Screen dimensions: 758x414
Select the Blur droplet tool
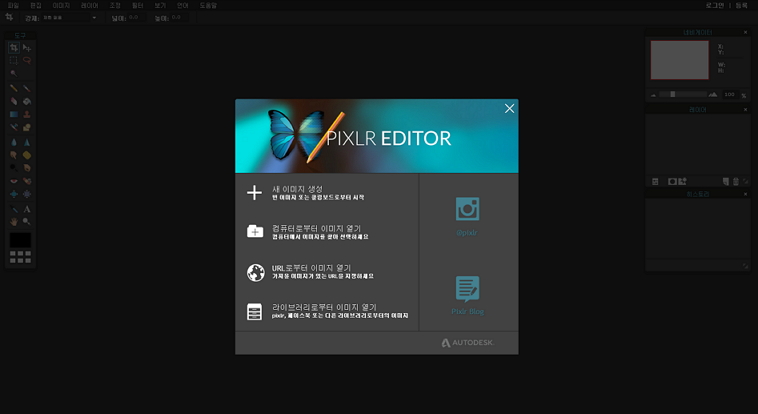[x=14, y=142]
